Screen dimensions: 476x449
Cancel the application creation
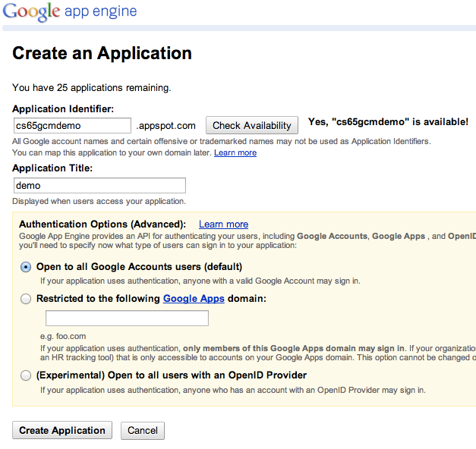point(143,431)
